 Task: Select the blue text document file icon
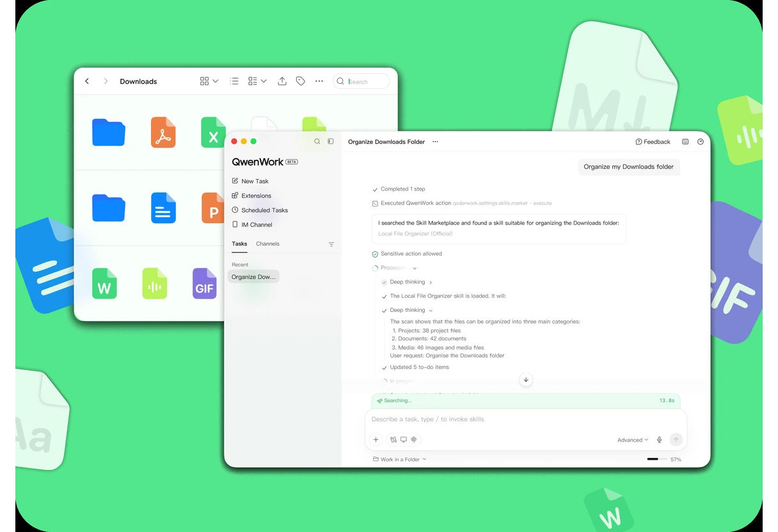pos(163,208)
